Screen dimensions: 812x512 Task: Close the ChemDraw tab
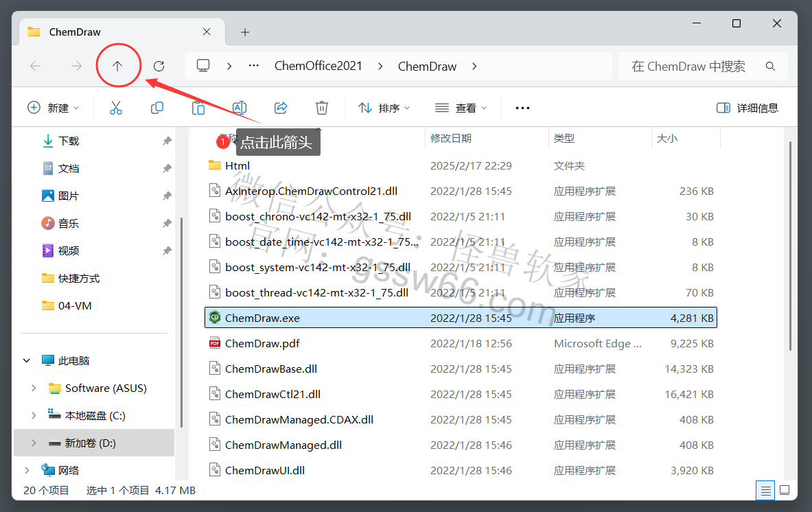207,32
